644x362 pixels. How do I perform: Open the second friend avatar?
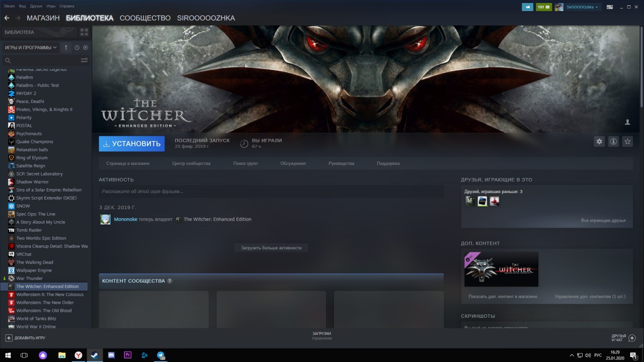click(x=482, y=201)
